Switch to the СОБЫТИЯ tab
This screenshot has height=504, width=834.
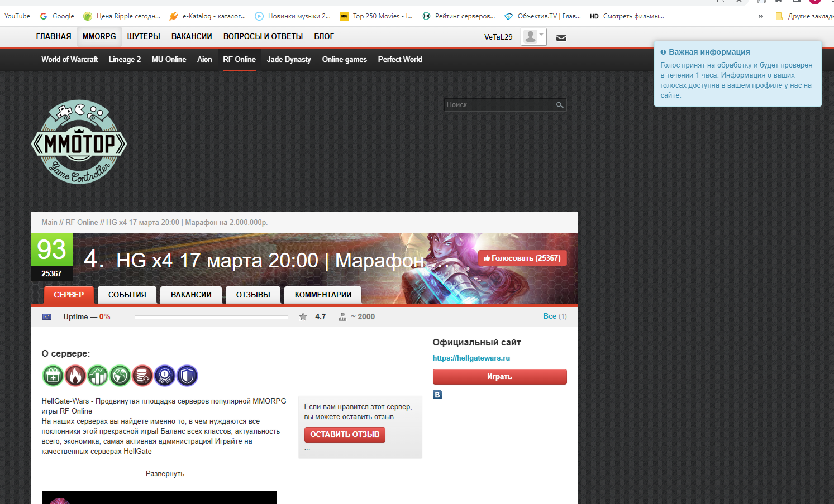127,295
